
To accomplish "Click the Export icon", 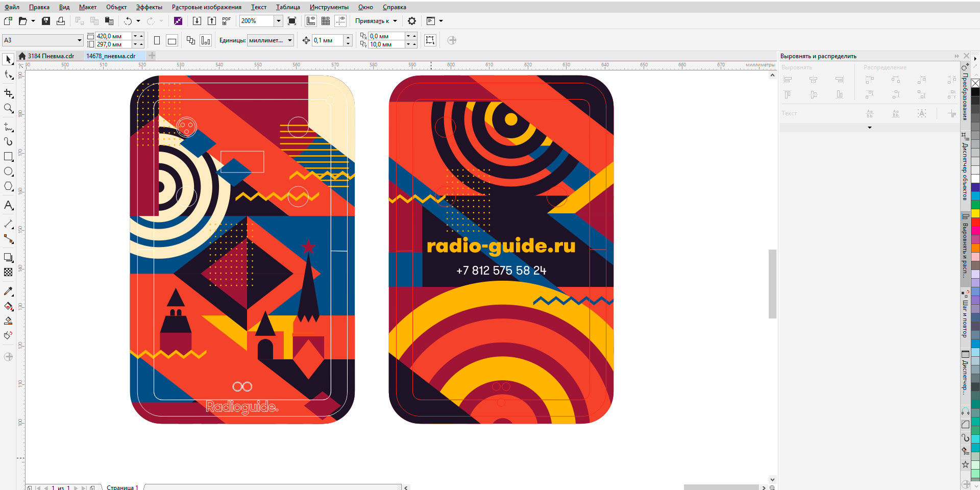I will [x=212, y=21].
